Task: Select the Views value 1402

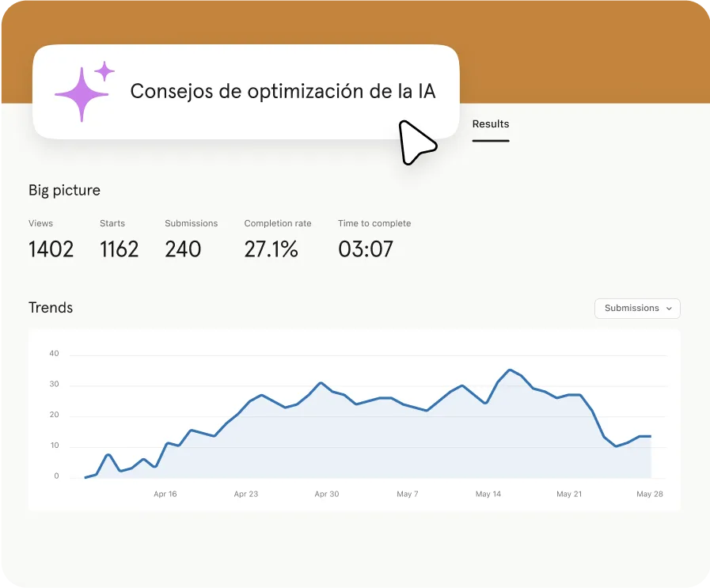Action: click(51, 249)
